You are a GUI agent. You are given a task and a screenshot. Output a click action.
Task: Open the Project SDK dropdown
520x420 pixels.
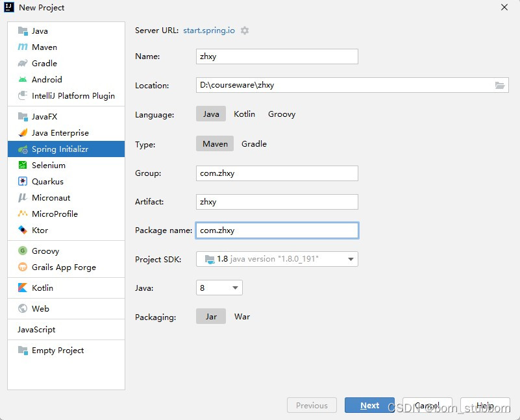coord(277,259)
